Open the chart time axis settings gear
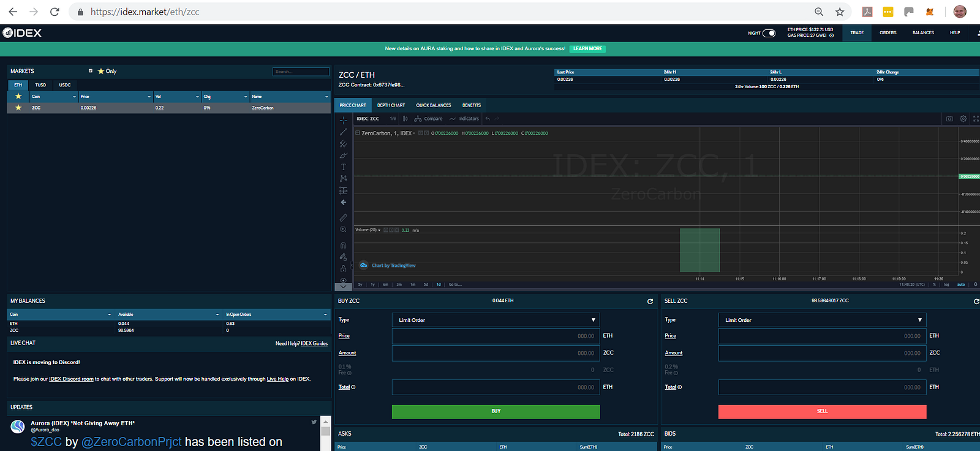The width and height of the screenshot is (980, 451). (x=976, y=285)
